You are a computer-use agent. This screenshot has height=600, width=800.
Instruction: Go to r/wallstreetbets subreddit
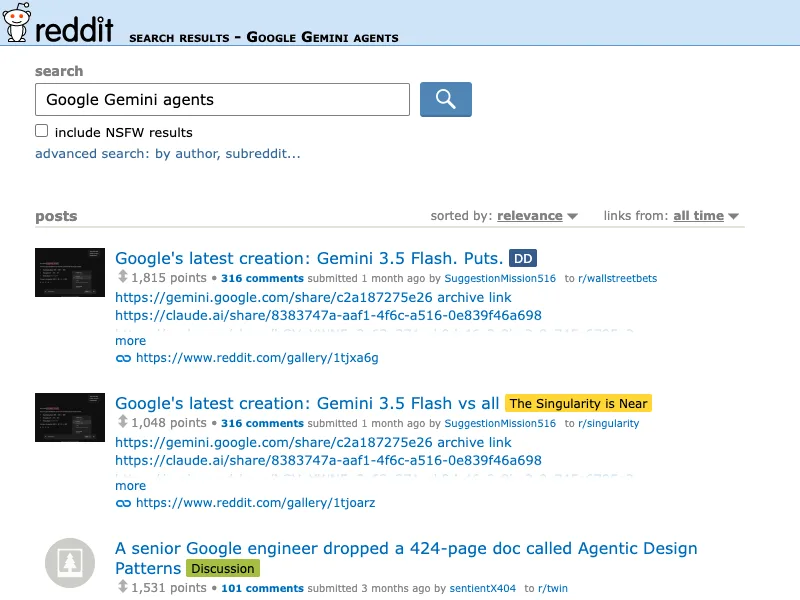click(617, 279)
